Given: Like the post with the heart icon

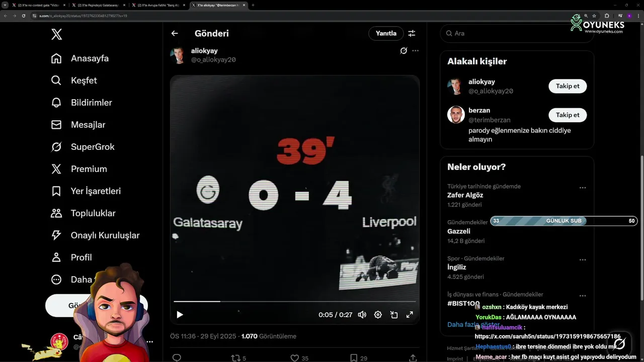Looking at the screenshot, I should tap(295, 358).
